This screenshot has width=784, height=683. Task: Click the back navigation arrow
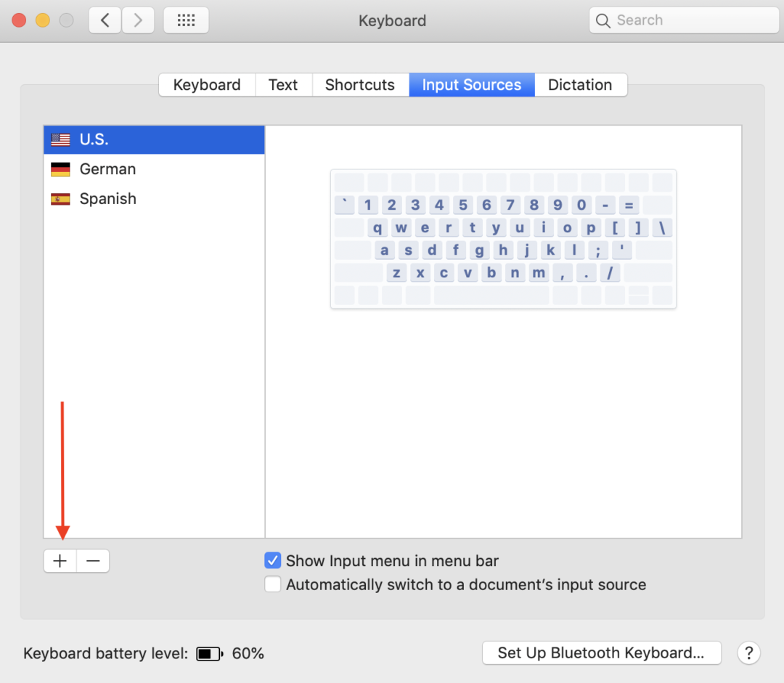[x=105, y=20]
